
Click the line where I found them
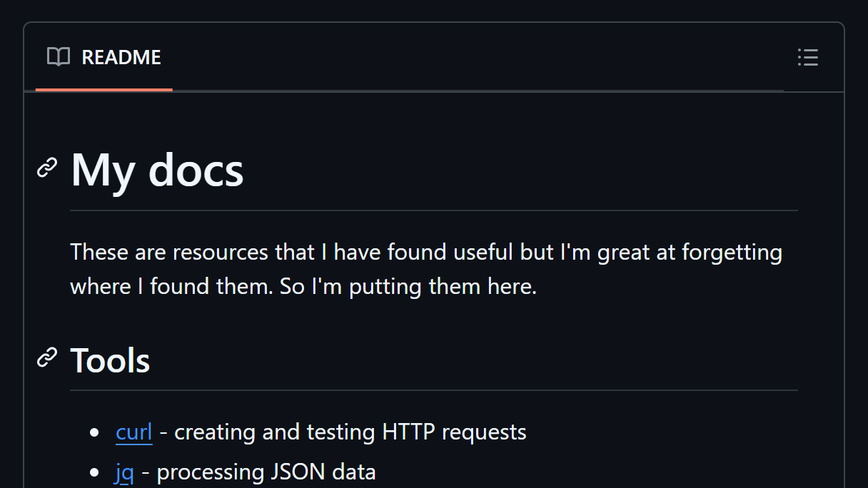click(303, 286)
